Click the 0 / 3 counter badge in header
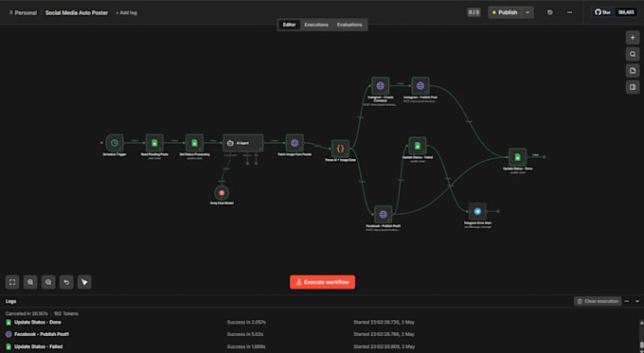 click(474, 12)
